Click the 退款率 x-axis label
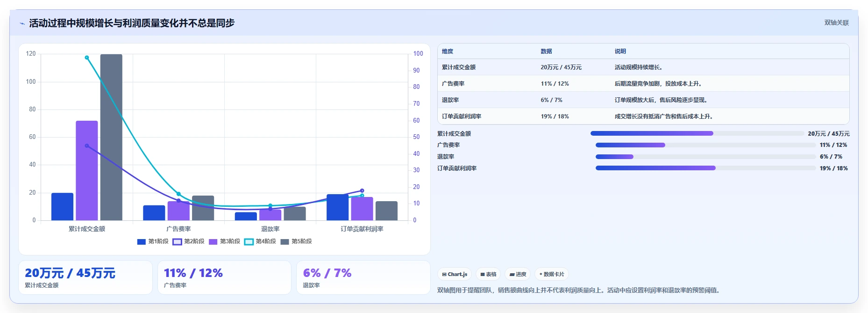 [270, 229]
